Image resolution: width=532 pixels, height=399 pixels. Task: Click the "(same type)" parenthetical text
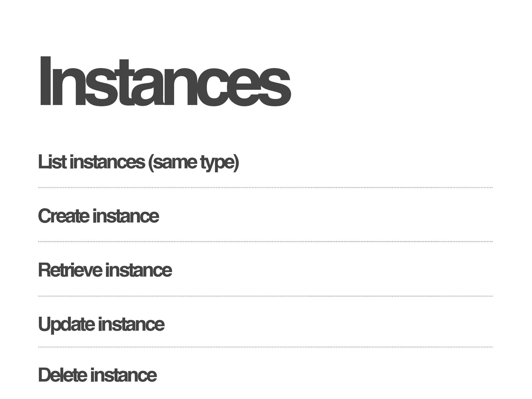(x=194, y=163)
